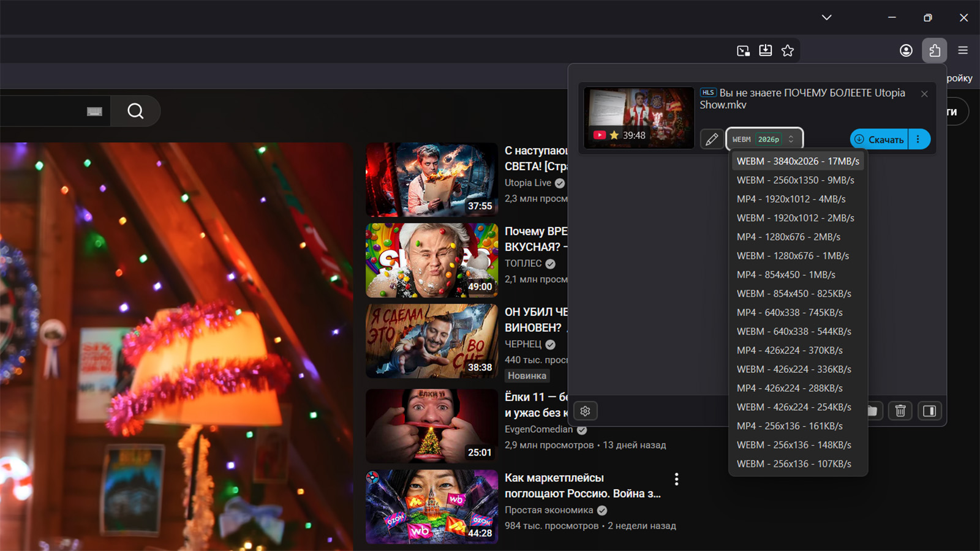Click the browser extensions puzzle icon
Screen dimensions: 980x551
point(934,51)
